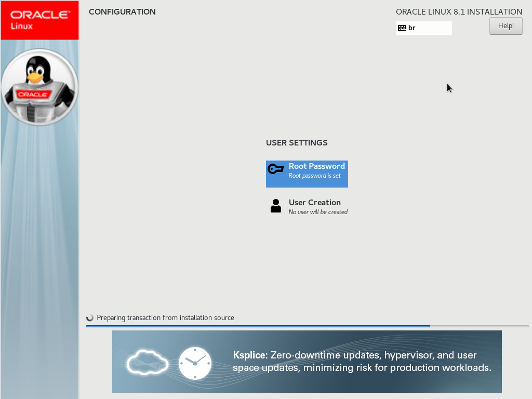Click the Oracle penguin mascot image
The image size is (532, 399).
(39, 87)
